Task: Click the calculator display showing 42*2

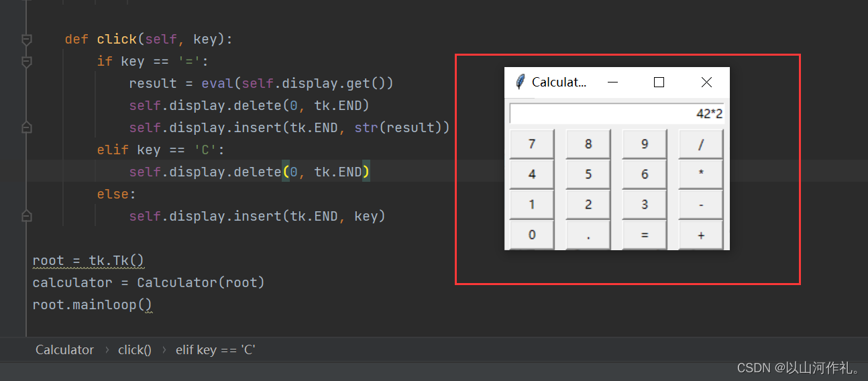Action: (x=616, y=113)
